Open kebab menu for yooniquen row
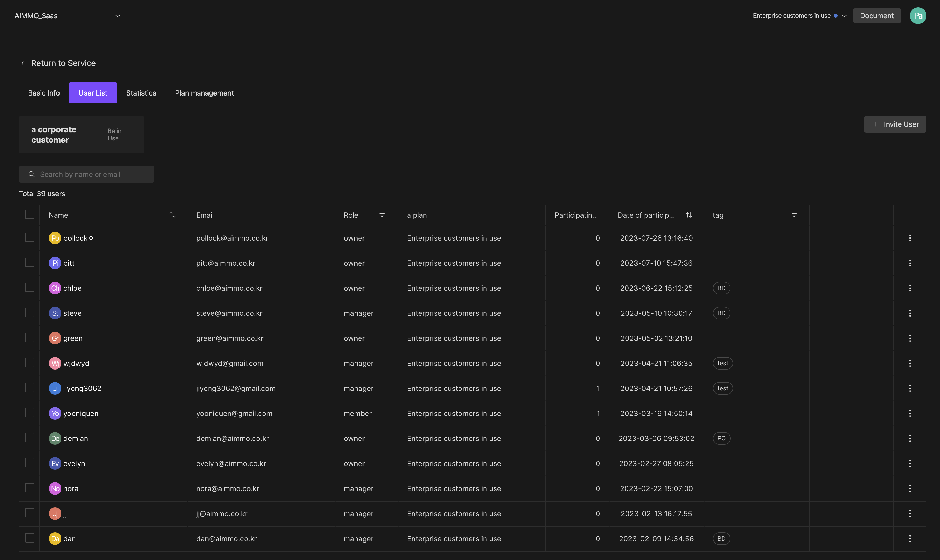This screenshot has width=940, height=560. [910, 414]
